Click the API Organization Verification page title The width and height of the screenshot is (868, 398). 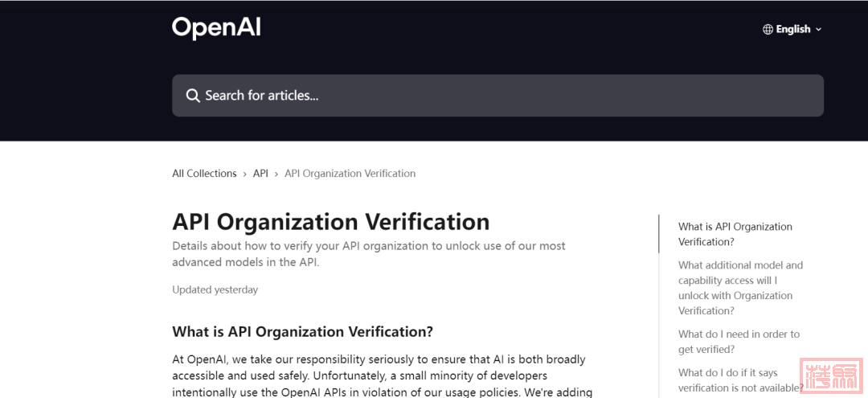[331, 221]
